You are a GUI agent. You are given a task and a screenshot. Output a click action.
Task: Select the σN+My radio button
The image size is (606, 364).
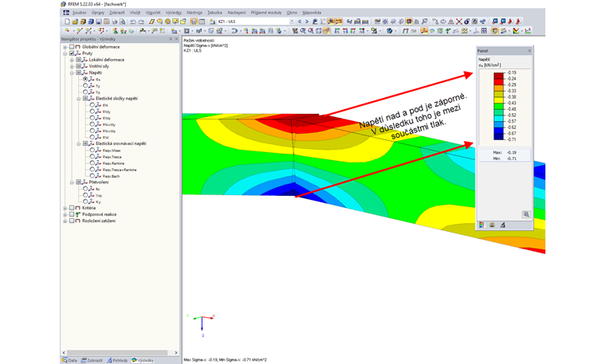[92, 124]
